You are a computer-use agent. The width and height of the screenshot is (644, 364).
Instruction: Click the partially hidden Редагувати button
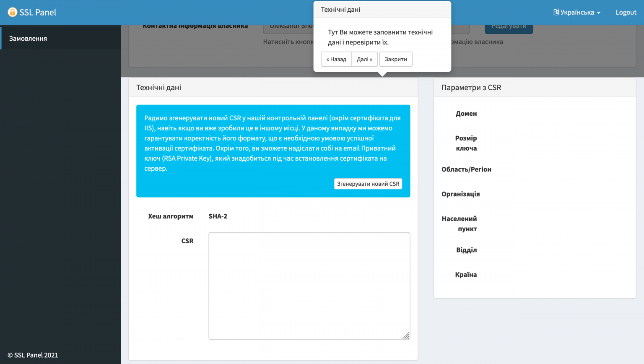[x=509, y=29]
